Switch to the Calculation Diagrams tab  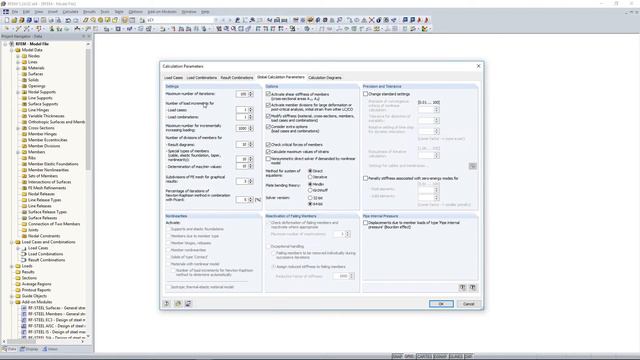coord(325,78)
